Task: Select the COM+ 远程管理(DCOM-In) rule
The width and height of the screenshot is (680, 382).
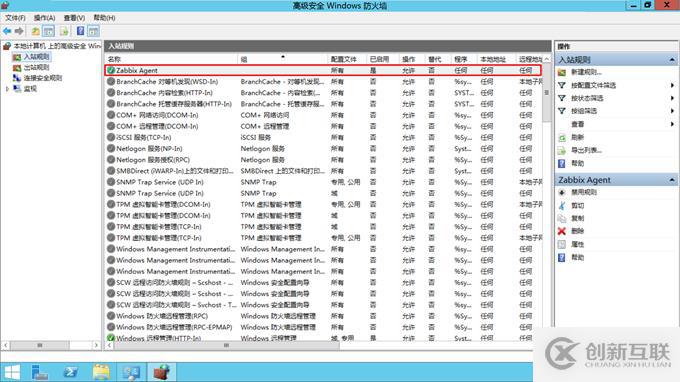Action: click(323, 126)
